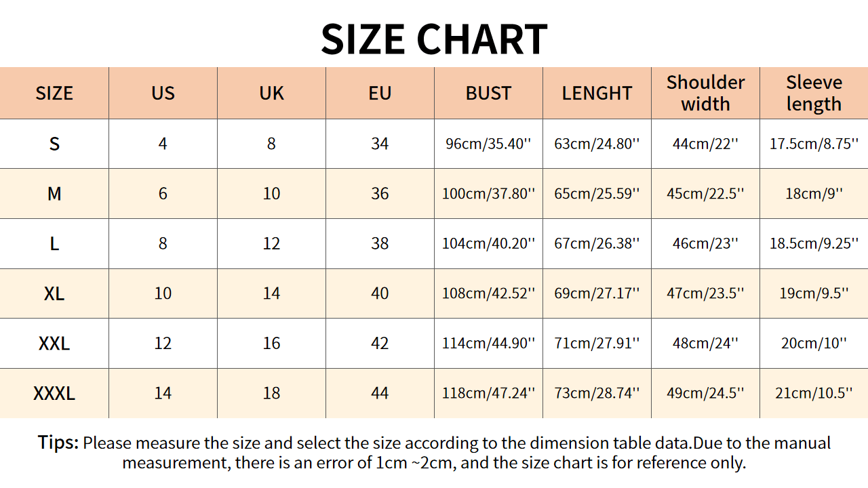This screenshot has height=488, width=868.
Task: Select UK size 16 cell
Action: click(x=271, y=343)
